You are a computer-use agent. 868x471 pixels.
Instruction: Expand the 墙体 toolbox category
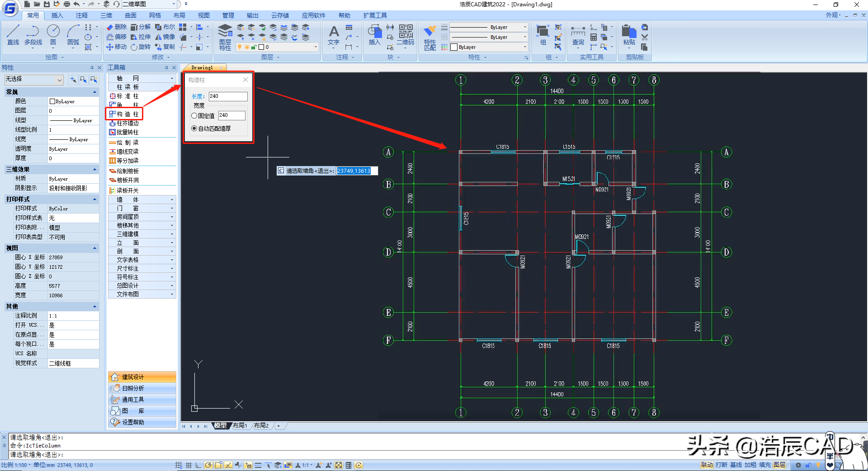coord(142,200)
